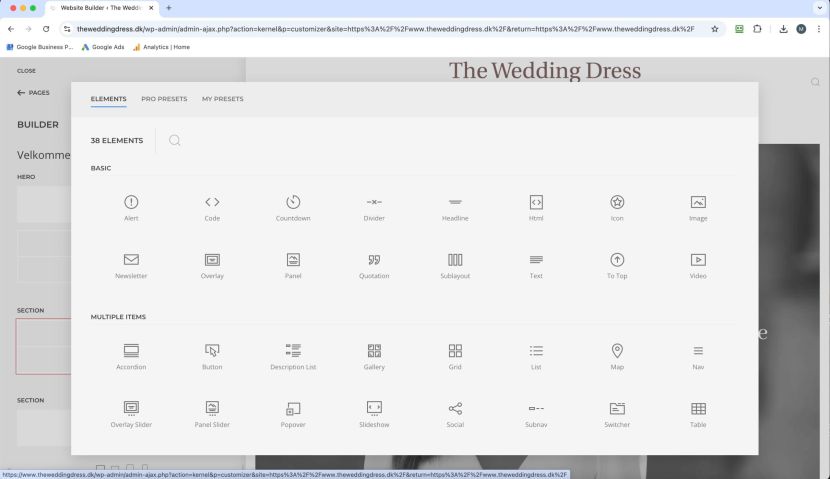Switch to the Pro Presets tab

click(164, 99)
